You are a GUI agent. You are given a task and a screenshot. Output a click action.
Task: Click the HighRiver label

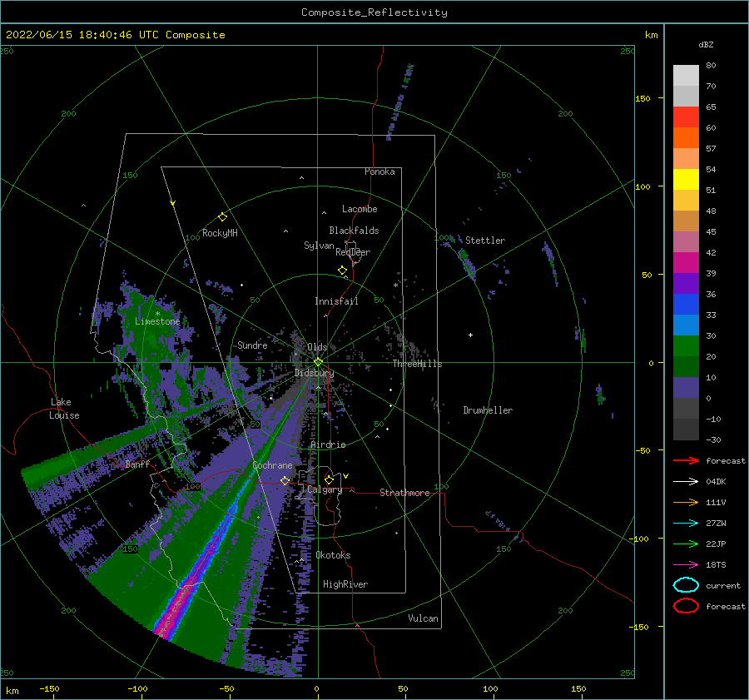[345, 584]
